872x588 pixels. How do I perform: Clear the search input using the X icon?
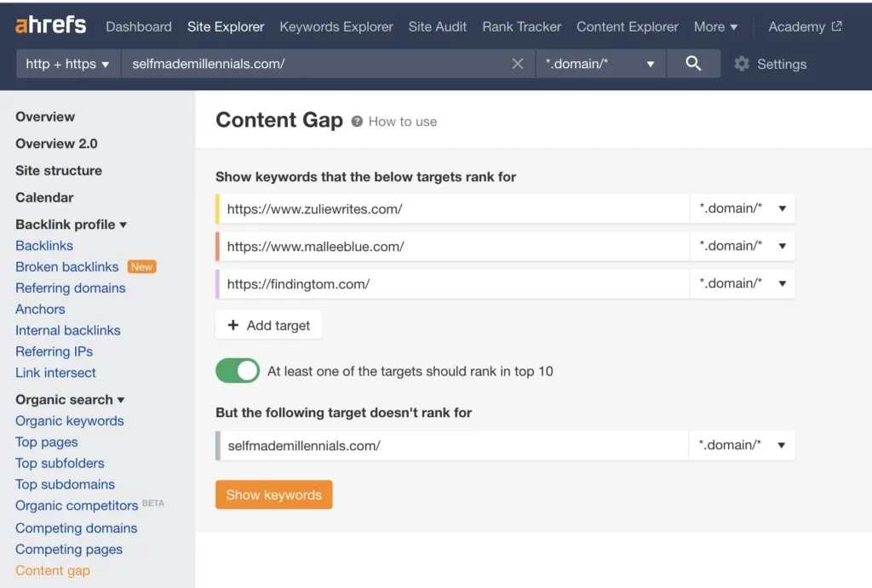click(x=518, y=63)
